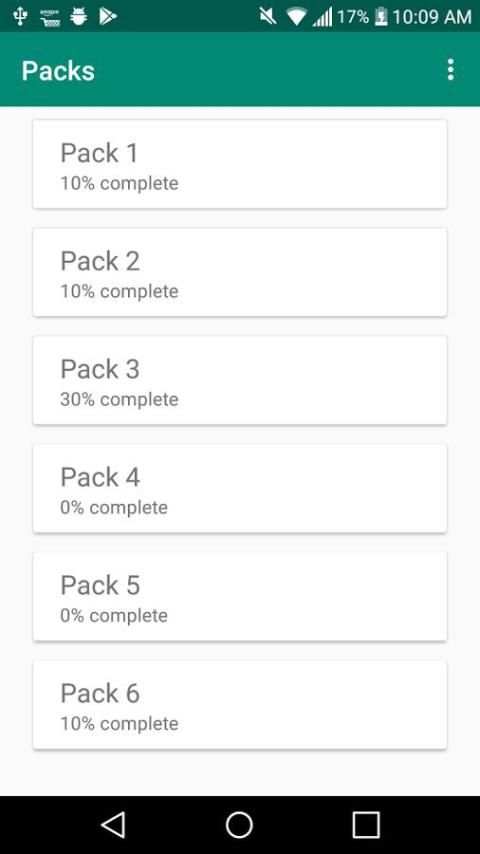480x854 pixels.
Task: Open Pack 1 card
Action: click(240, 164)
